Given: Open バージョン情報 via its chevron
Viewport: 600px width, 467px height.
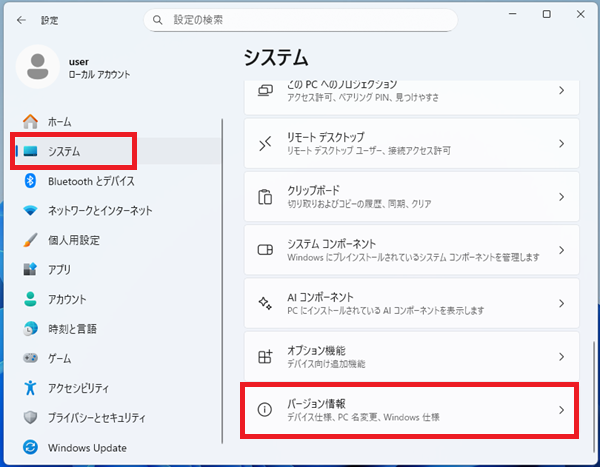Looking at the screenshot, I should click(561, 410).
